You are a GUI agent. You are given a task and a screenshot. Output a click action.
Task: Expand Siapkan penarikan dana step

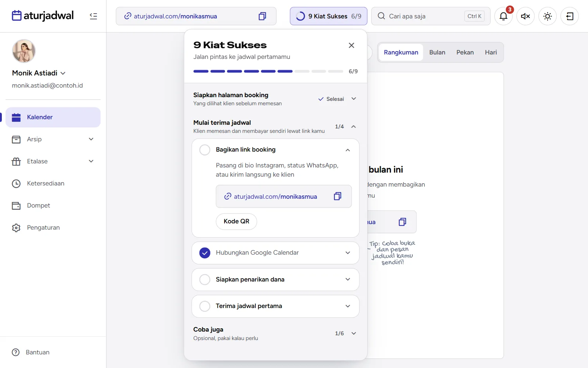pyautogui.click(x=348, y=279)
